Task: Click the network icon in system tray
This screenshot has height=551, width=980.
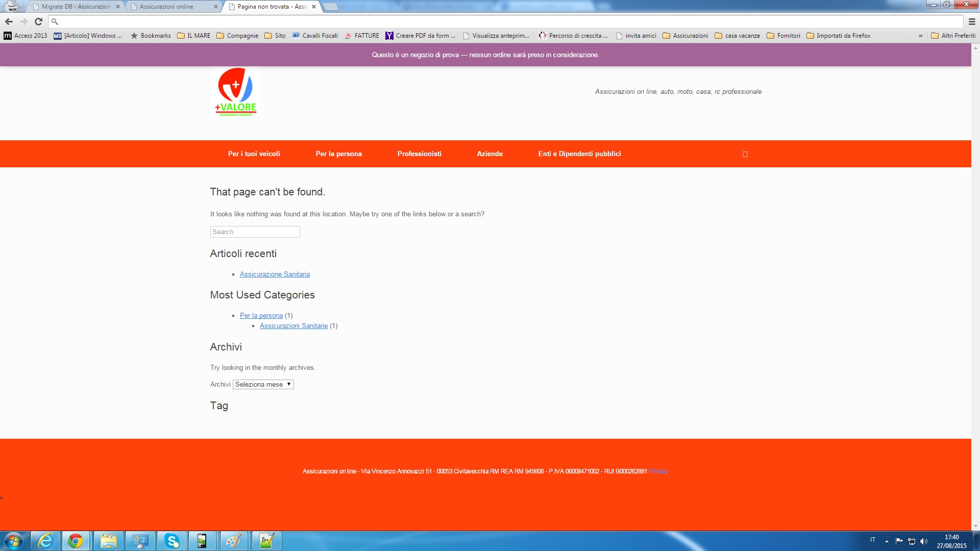Action: point(912,541)
